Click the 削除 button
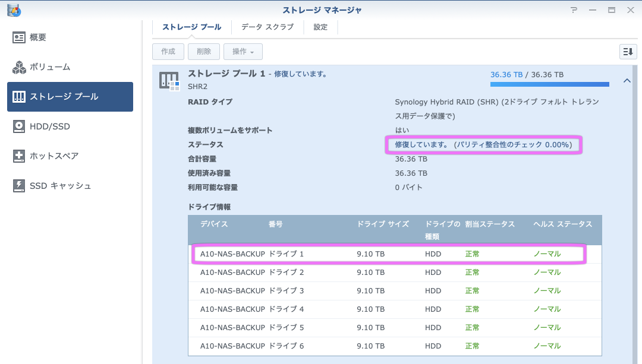 pyautogui.click(x=204, y=52)
